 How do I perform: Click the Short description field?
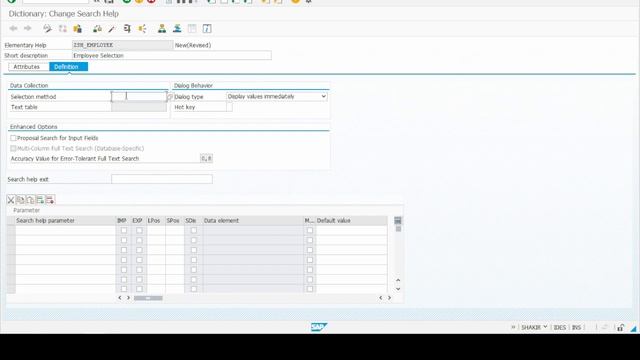point(172,56)
